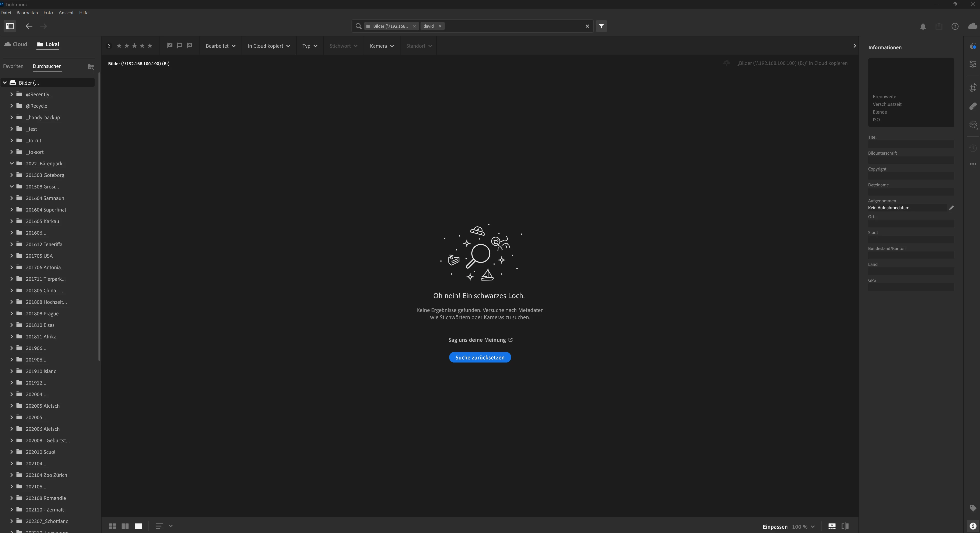Switch to photo grid view
The image size is (980, 533).
(x=112, y=526)
